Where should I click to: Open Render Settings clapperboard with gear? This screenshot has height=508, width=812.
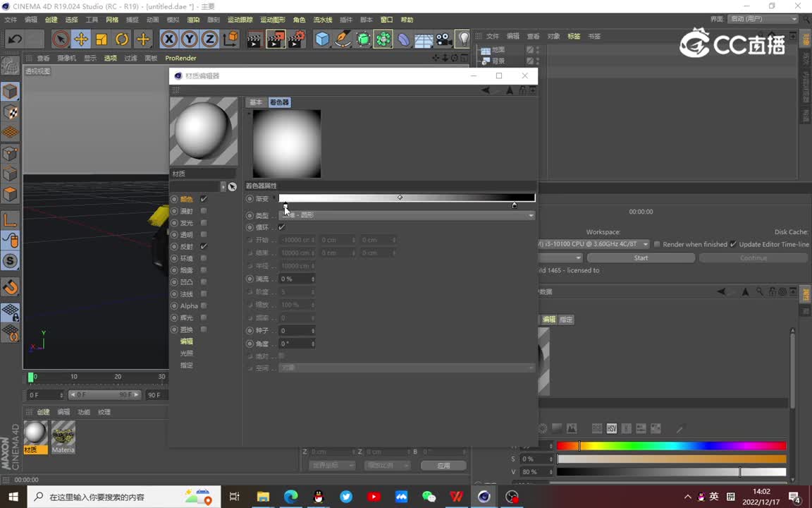[297, 40]
